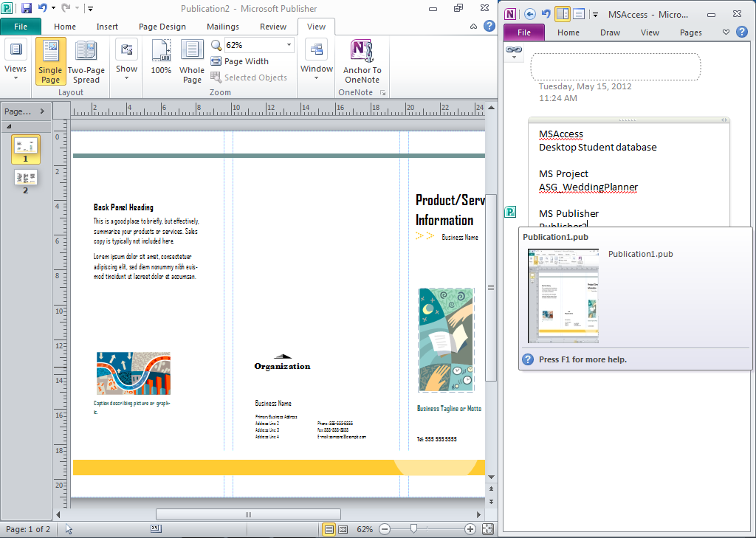Viewport: 756px width, 538px height.
Task: Click the ASG_WeddingPlanner link in OneNote
Action: pyautogui.click(x=588, y=187)
